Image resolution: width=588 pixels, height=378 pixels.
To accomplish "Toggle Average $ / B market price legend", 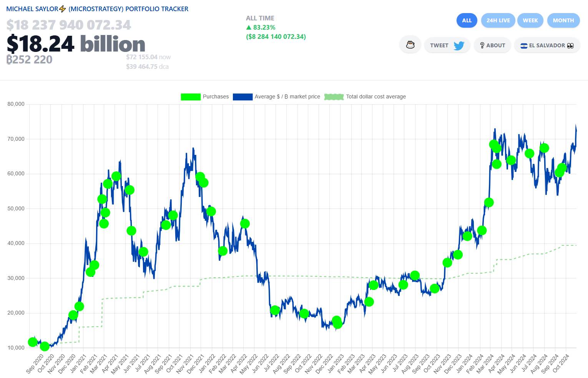I will 276,97.
